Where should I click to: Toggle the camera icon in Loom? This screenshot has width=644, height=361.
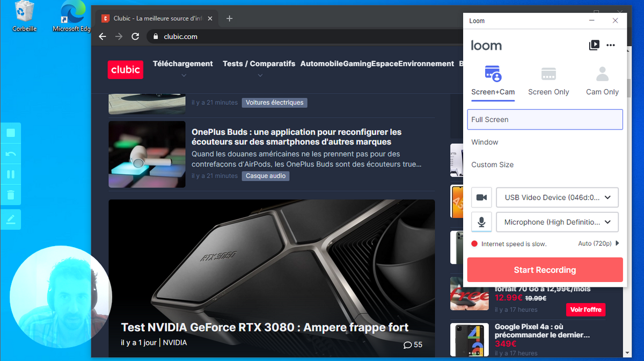[481, 198]
